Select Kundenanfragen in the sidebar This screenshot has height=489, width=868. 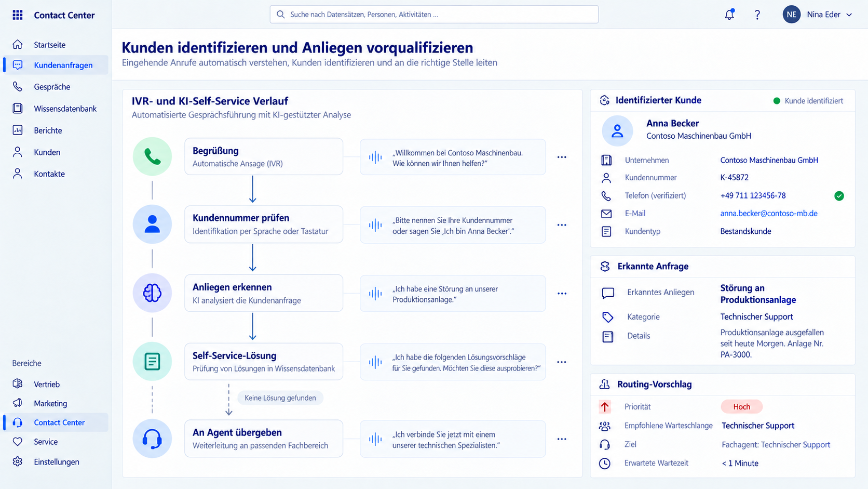tap(56, 65)
